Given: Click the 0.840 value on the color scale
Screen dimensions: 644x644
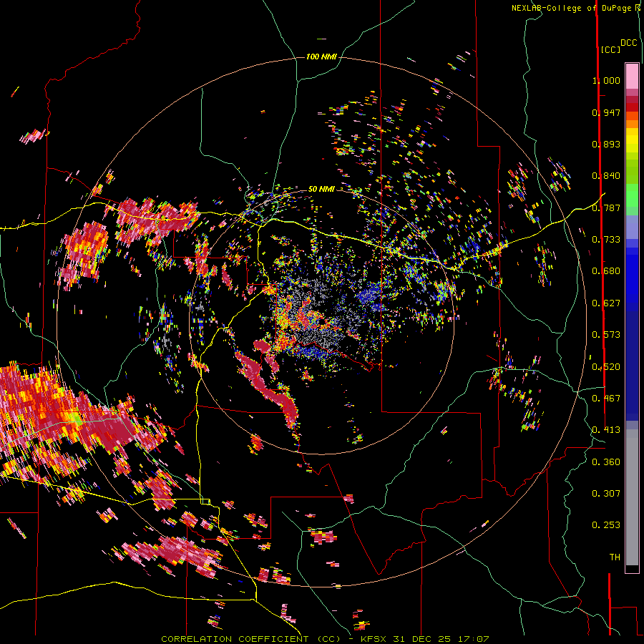Looking at the screenshot, I should click(x=606, y=176).
